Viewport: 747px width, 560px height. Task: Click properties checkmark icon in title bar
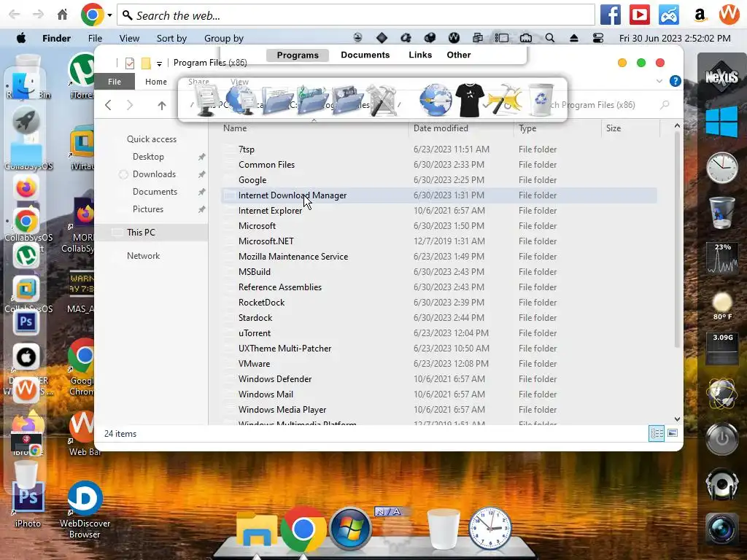[x=130, y=63]
